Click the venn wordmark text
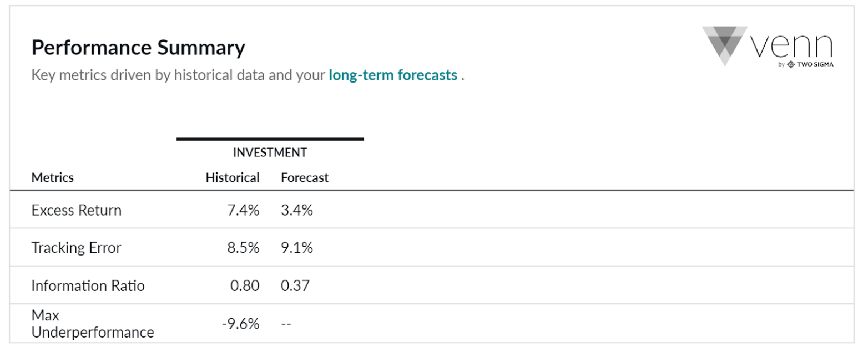The width and height of the screenshot is (868, 347). [791, 45]
